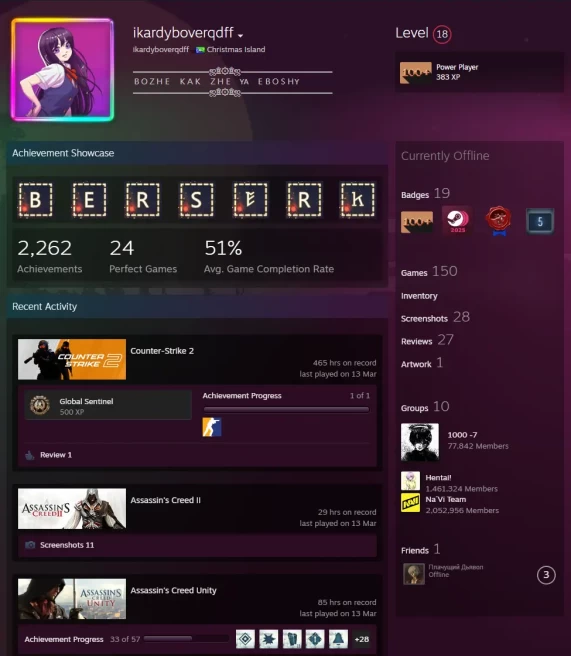Open the Reviews 27 link
This screenshot has height=656, width=571.
427,340
